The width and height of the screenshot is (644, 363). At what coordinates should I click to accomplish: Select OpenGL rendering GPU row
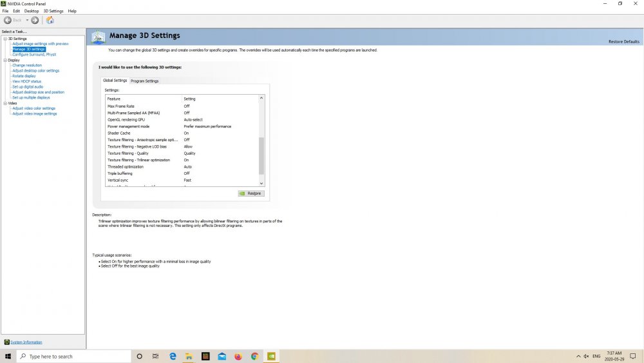[x=182, y=120]
